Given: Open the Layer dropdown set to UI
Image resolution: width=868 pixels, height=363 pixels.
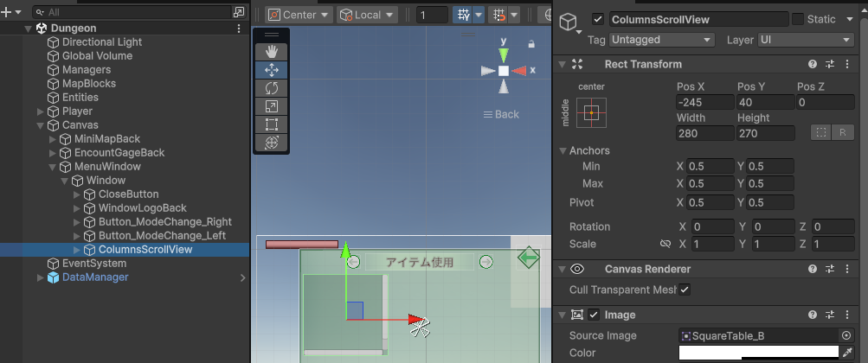Looking at the screenshot, I should [x=806, y=40].
